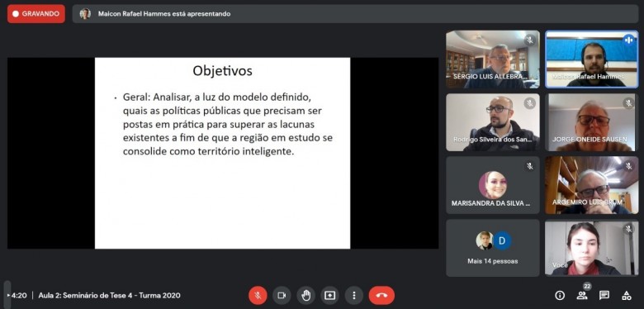Click muted mic icon on ARGEMIRO tile

(x=628, y=166)
